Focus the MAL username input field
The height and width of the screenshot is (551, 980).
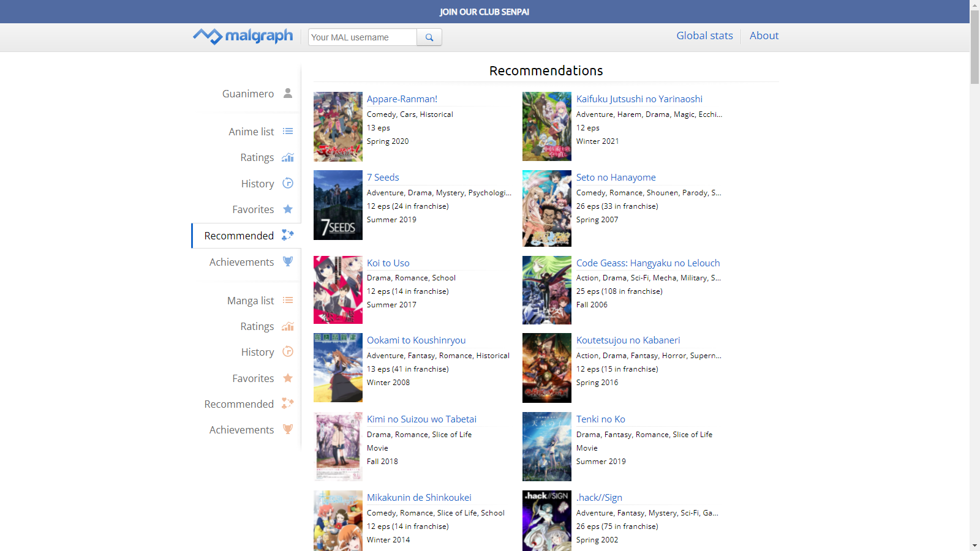click(362, 37)
